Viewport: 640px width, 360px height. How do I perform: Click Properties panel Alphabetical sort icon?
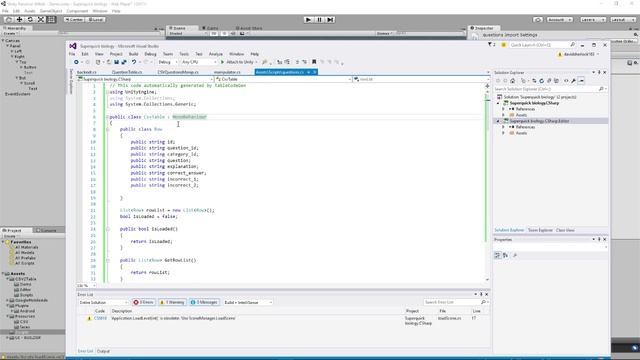pos(505,255)
